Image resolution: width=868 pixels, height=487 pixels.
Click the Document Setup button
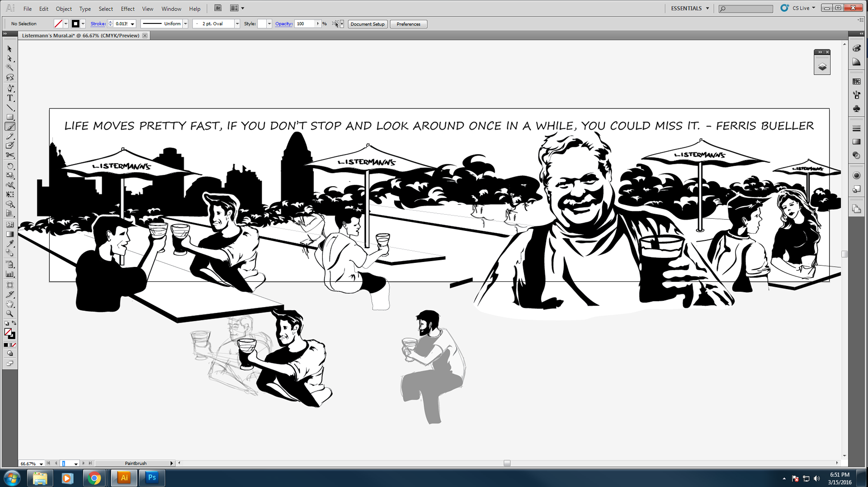[368, 24]
